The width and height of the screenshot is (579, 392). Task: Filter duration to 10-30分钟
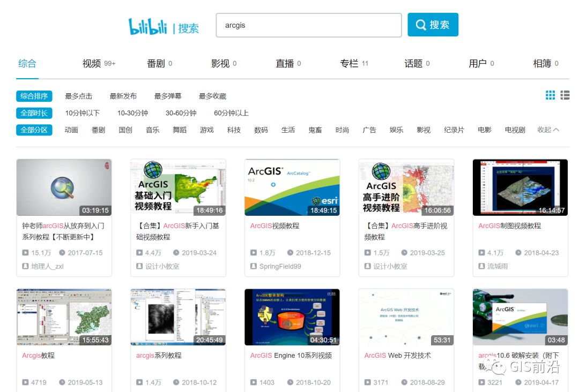pyautogui.click(x=132, y=113)
